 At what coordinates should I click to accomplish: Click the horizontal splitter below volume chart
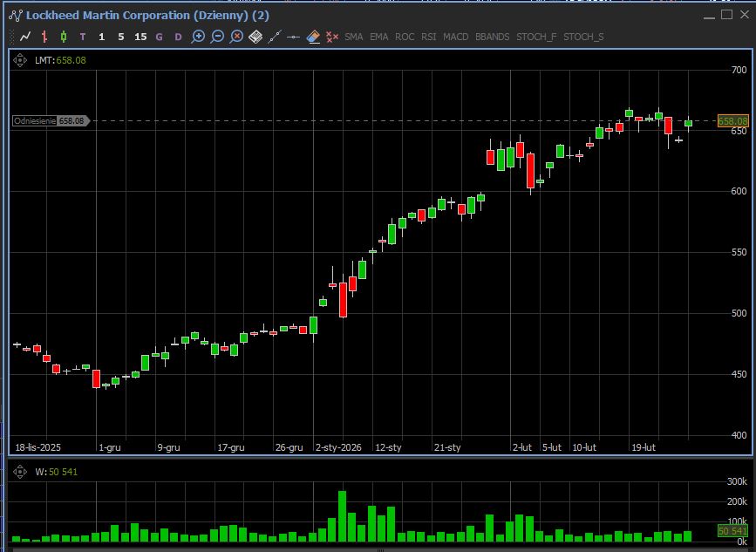[379, 549]
